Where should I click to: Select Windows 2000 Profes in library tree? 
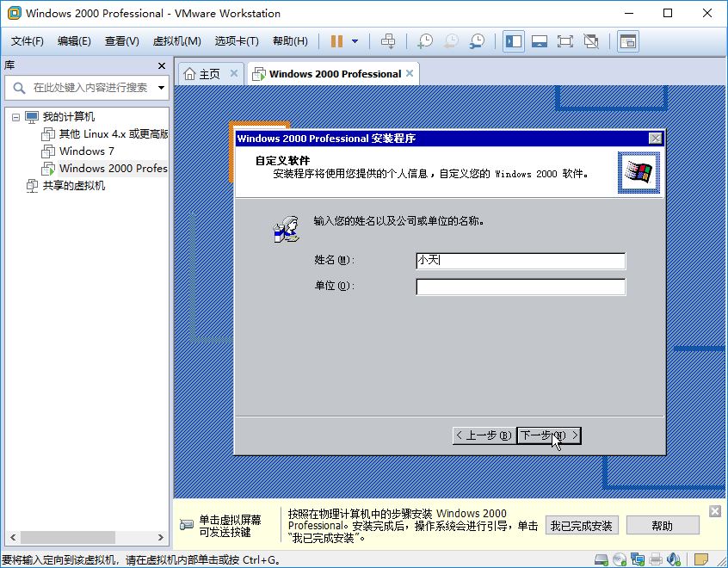click(x=114, y=169)
